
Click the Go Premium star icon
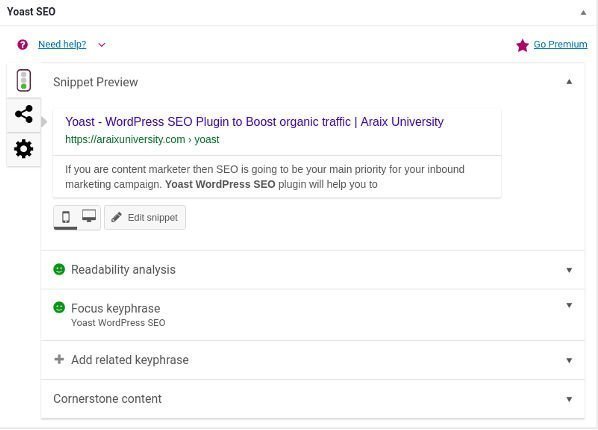pyautogui.click(x=522, y=45)
